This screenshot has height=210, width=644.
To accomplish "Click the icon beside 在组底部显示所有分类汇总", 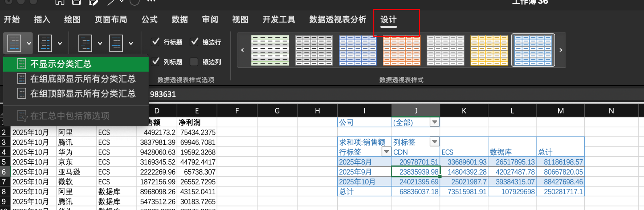I will [22, 78].
